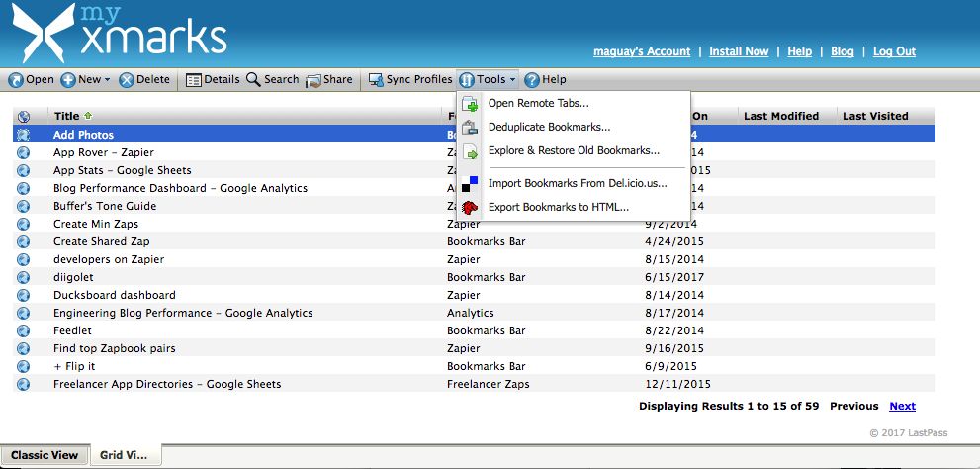Open the maguay's Account link
The width and height of the screenshot is (980, 469).
642,51
